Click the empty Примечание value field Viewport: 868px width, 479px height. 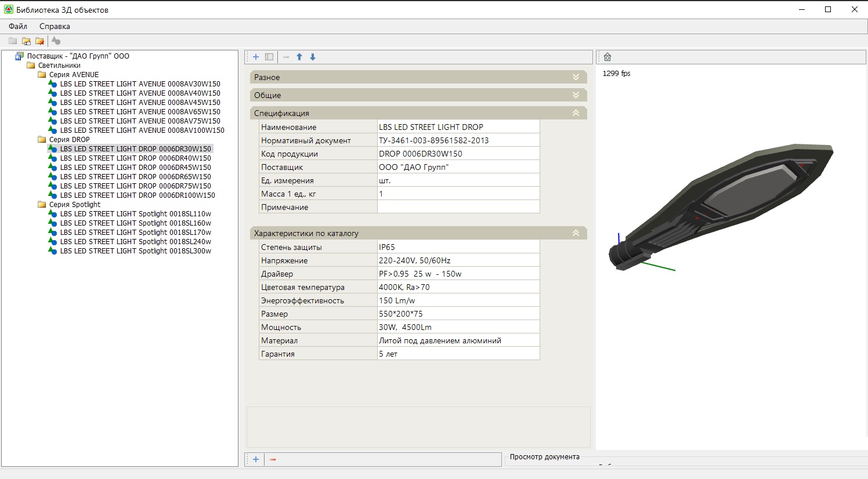tap(458, 207)
